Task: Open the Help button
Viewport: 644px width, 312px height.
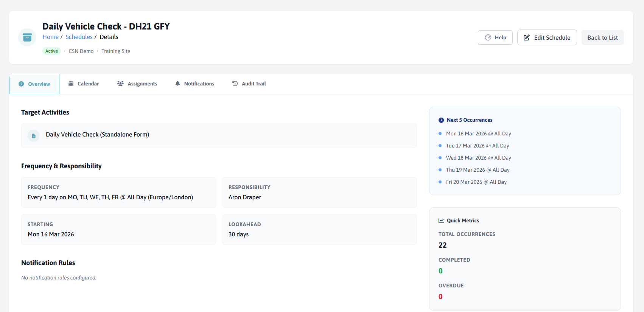Action: coord(495,38)
